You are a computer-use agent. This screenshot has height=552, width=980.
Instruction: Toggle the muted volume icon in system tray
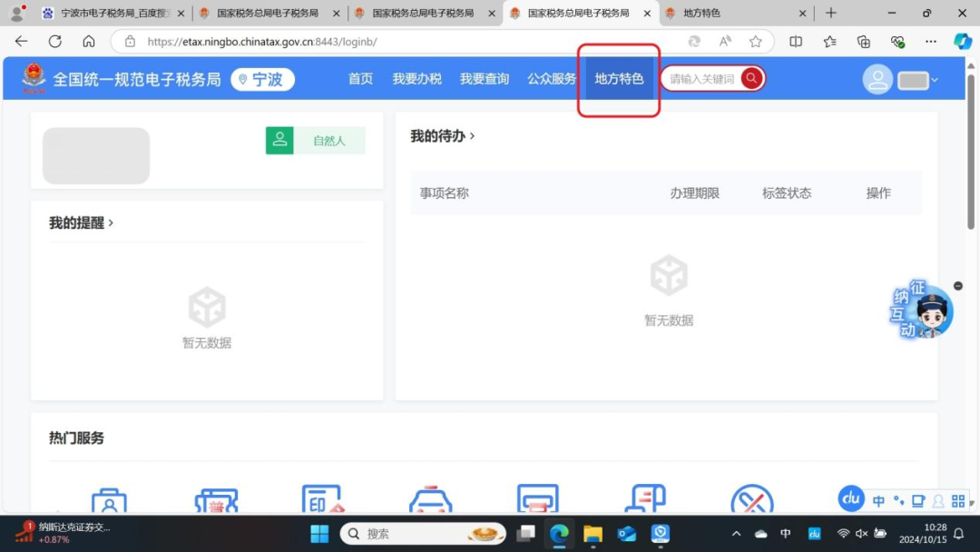pos(861,534)
